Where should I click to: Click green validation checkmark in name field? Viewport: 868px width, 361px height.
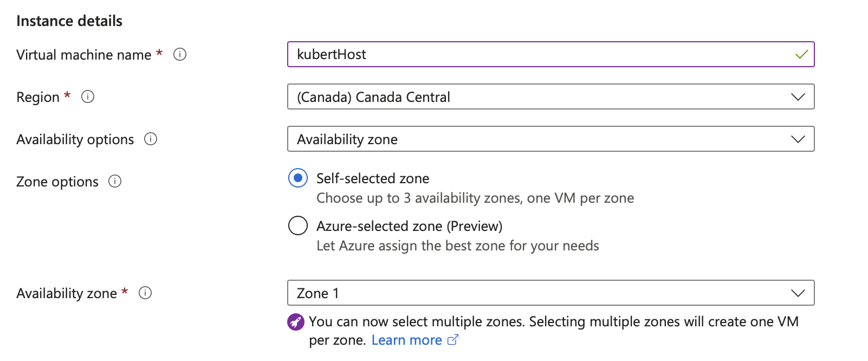801,54
